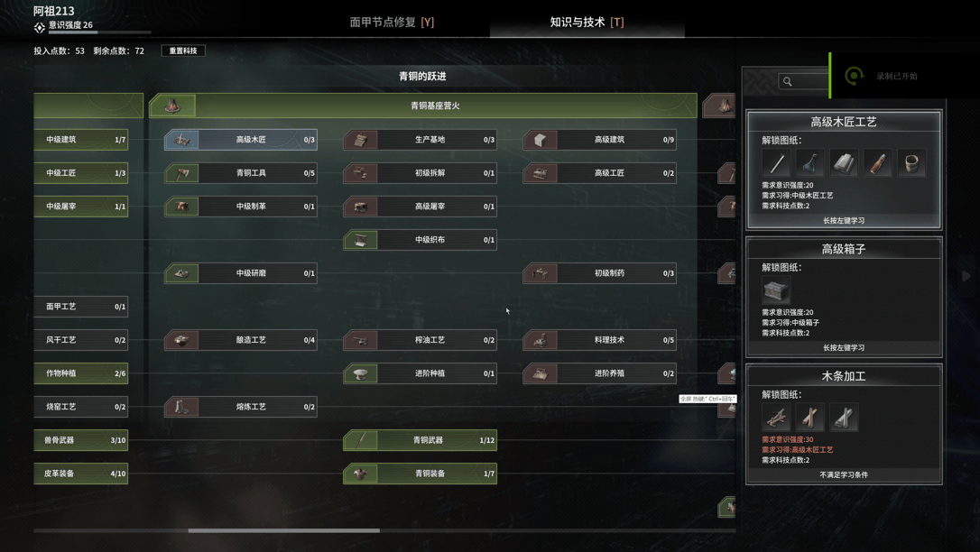This screenshot has width=980, height=552.
Task: Click the 青铜装备 armor icon
Action: coord(361,474)
